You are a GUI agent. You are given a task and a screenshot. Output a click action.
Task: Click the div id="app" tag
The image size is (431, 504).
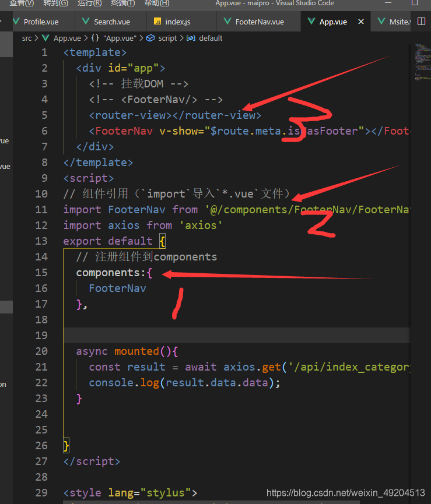click(121, 68)
